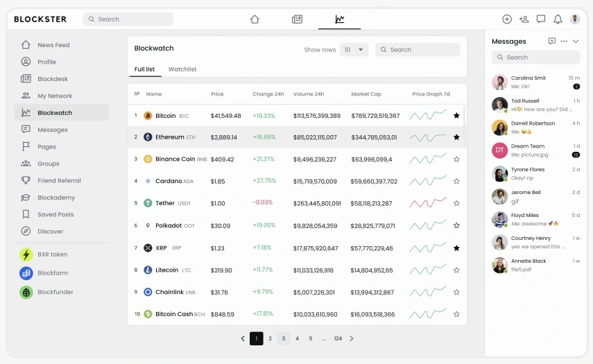Switch to the Watchlist tab
The height and width of the screenshot is (364, 593).
tap(182, 69)
